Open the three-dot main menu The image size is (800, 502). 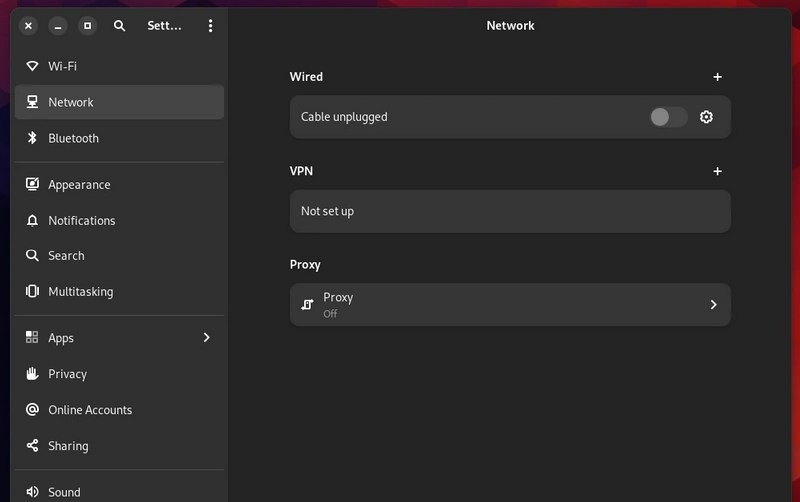point(210,26)
